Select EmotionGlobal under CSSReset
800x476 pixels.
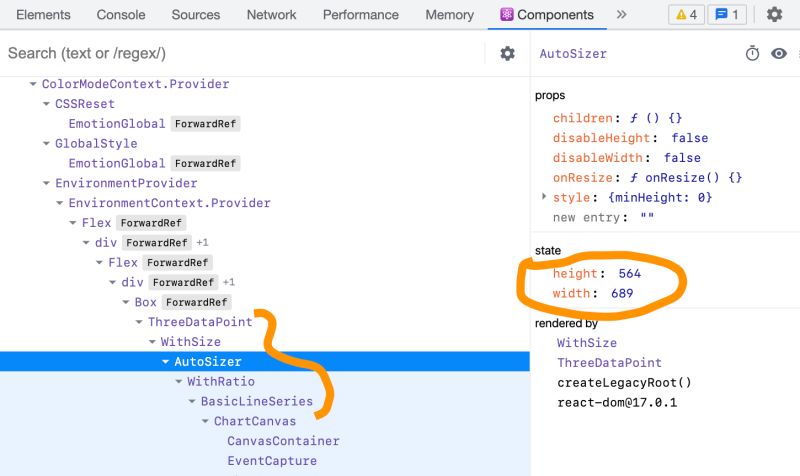[x=117, y=123]
